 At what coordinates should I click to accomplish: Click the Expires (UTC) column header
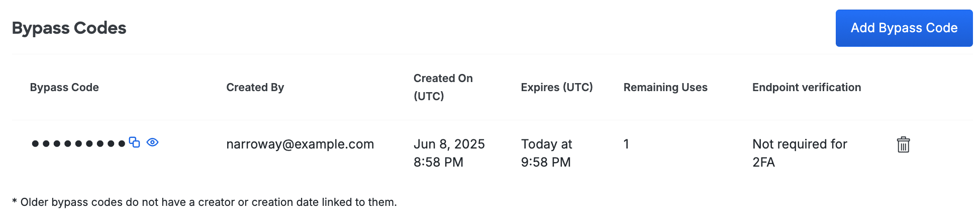(557, 88)
